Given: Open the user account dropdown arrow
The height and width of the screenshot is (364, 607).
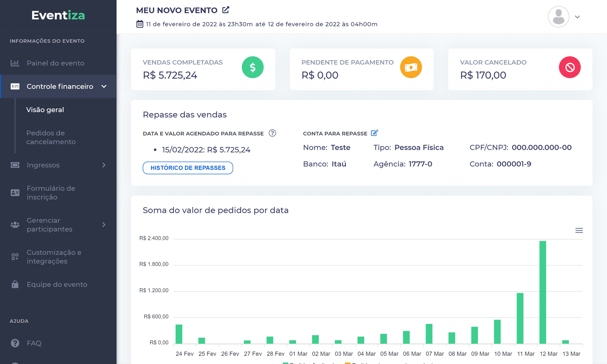Looking at the screenshot, I should 577,17.
